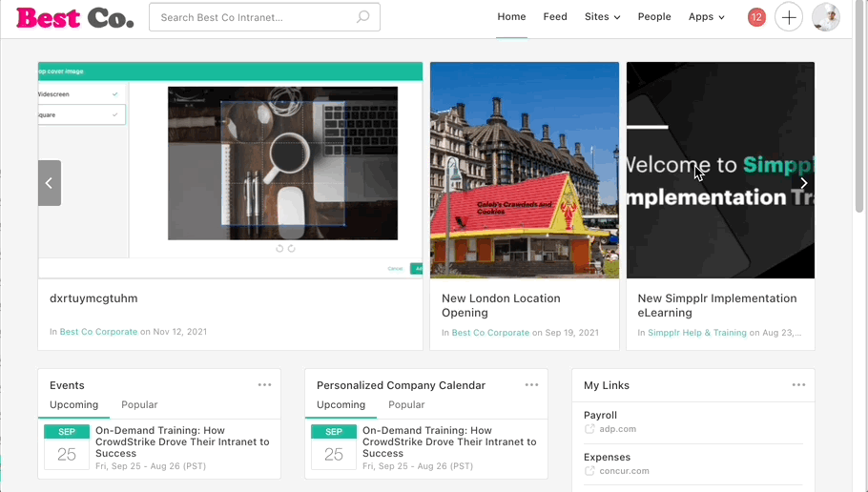Select Popular tab in Personalized Company Calendar
Viewport: 868px width, 492px height.
406,405
